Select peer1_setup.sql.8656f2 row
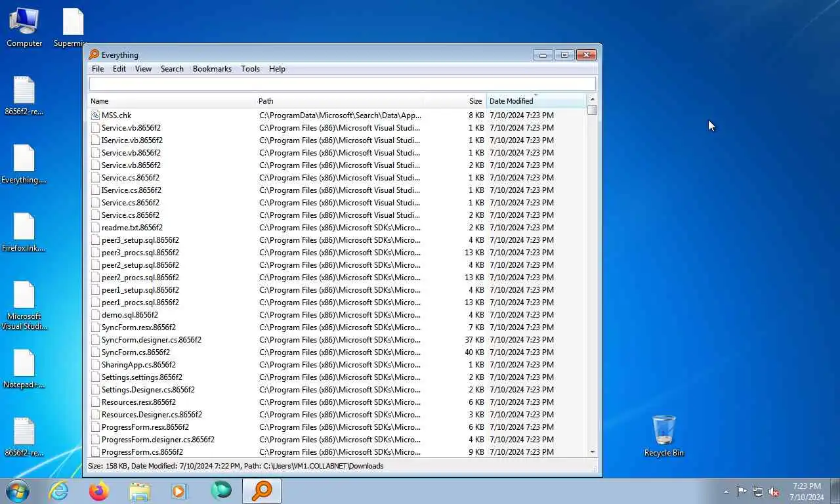 click(337, 289)
